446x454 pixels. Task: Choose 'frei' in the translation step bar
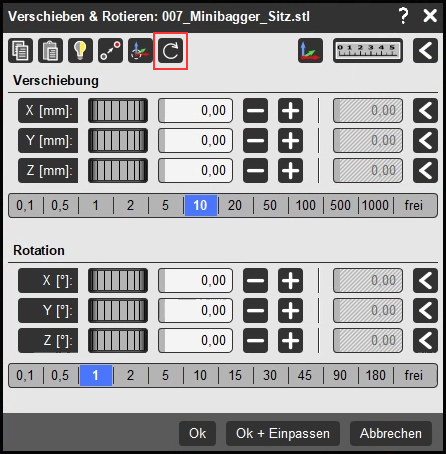pos(414,205)
